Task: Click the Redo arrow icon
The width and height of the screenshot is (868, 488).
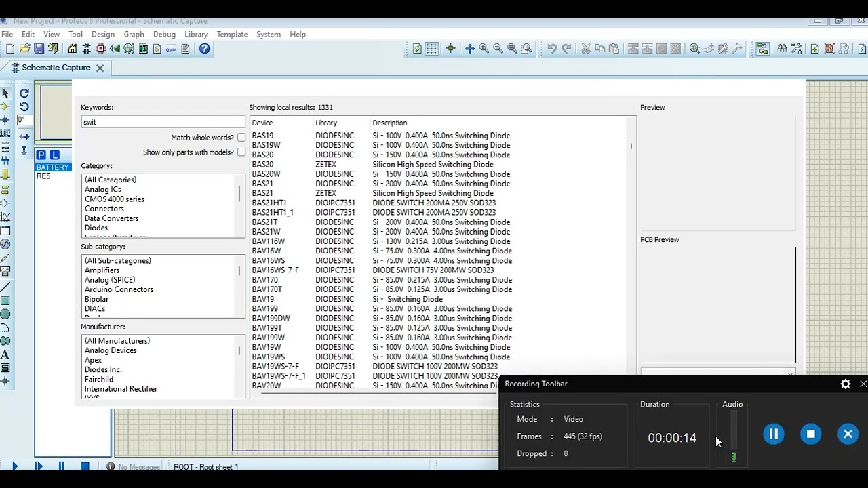Action: pyautogui.click(x=566, y=49)
